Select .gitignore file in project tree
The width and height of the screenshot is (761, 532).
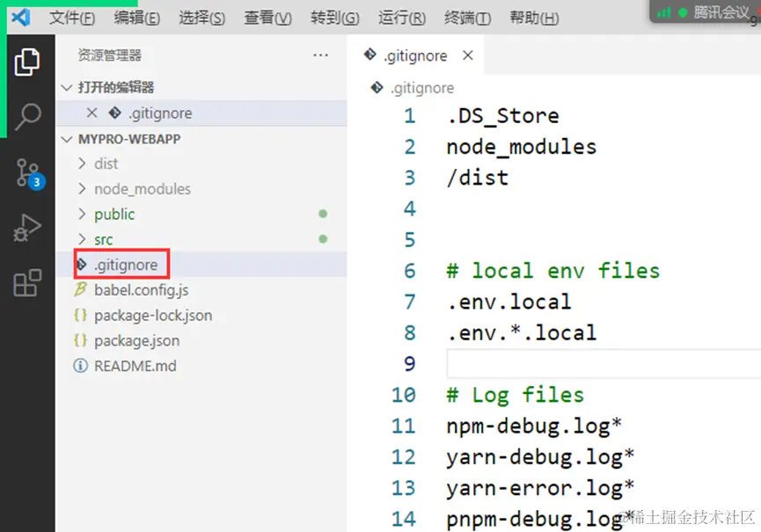click(201, 265)
